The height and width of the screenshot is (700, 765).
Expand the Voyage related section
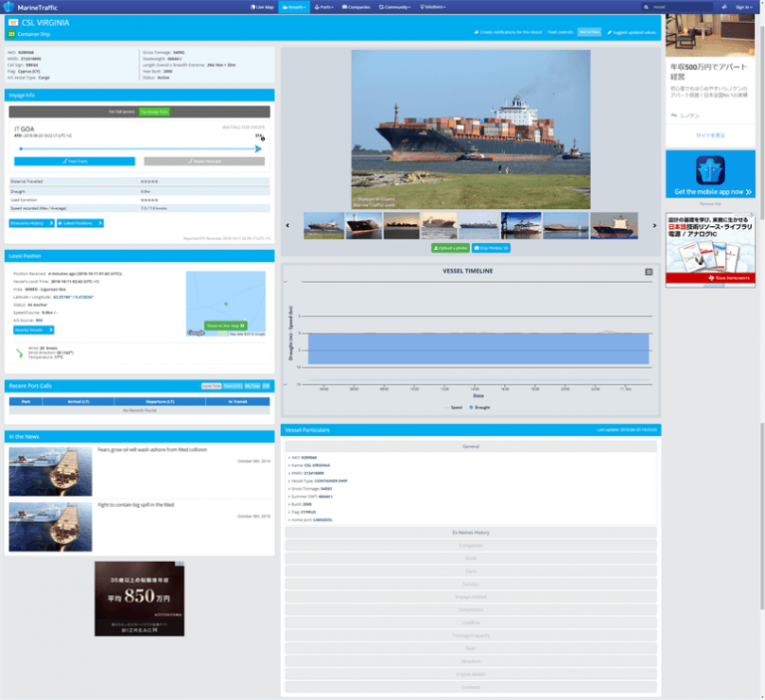tap(471, 597)
